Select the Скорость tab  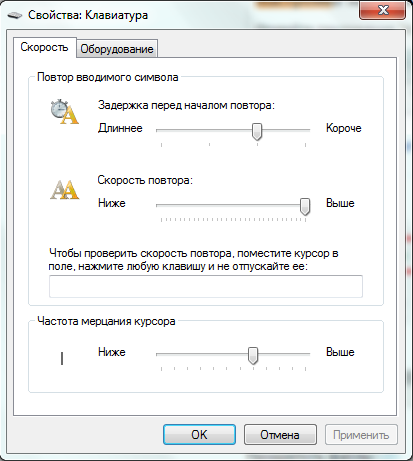coord(44,47)
